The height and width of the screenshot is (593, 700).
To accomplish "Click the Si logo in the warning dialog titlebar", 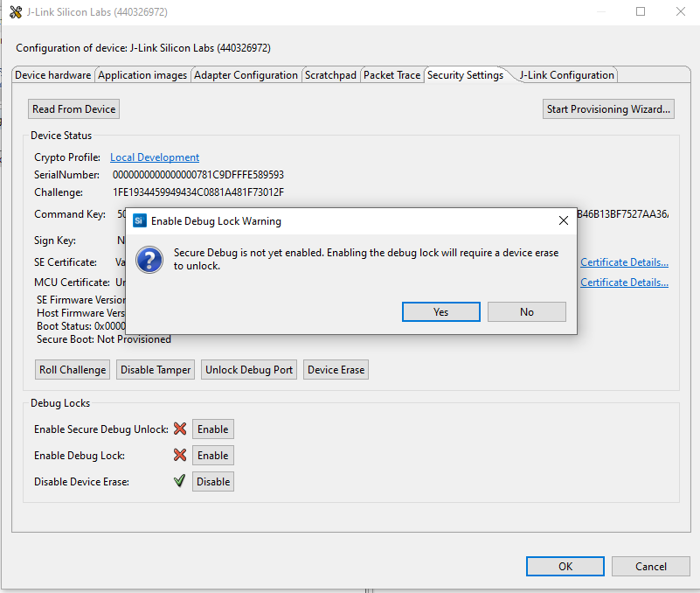I will pyautogui.click(x=140, y=221).
